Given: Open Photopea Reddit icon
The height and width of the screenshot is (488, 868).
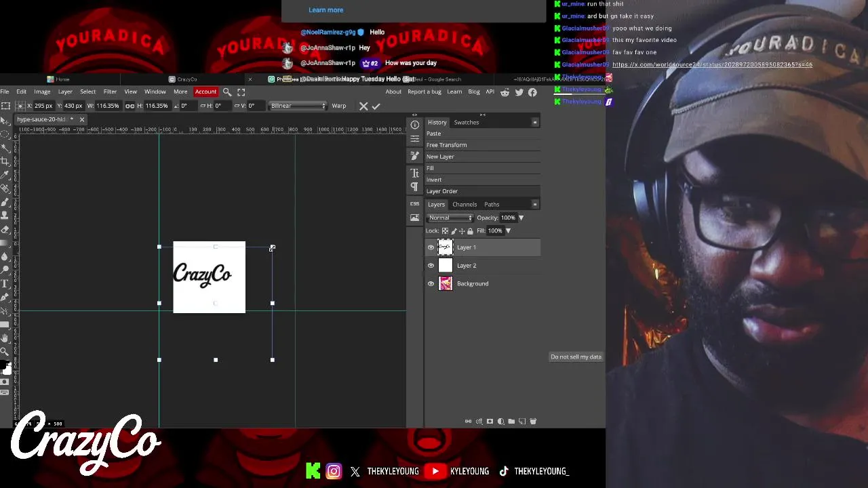Looking at the screenshot, I should pyautogui.click(x=507, y=92).
